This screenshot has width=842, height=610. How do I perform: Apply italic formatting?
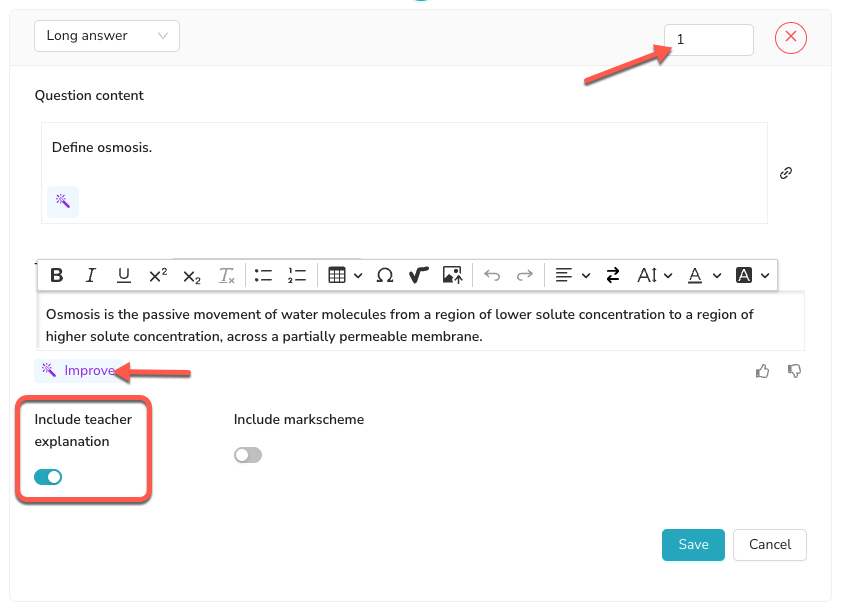click(90, 275)
